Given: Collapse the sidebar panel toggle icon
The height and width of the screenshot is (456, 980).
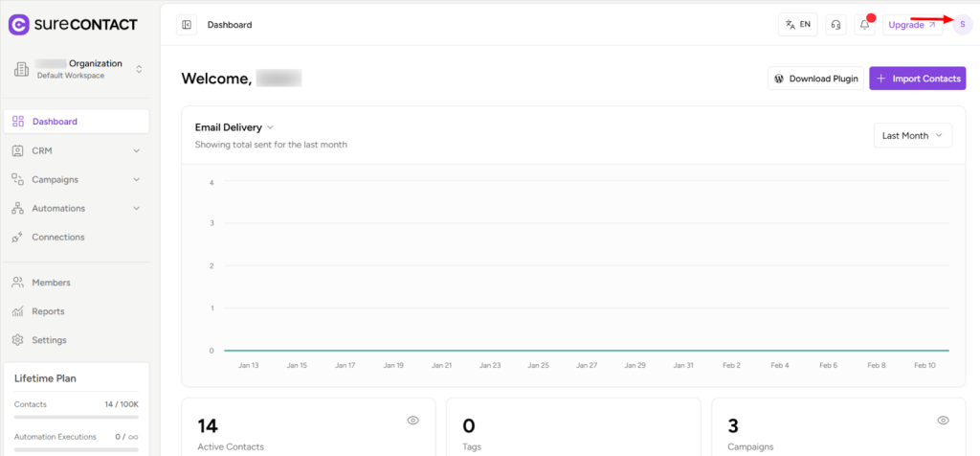Looking at the screenshot, I should pos(187,25).
